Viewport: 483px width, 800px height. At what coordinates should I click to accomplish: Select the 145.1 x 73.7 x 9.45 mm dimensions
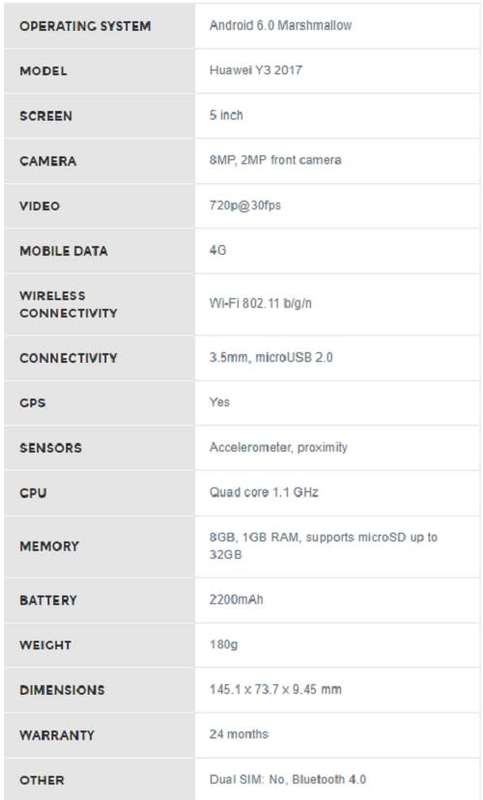tap(275, 689)
